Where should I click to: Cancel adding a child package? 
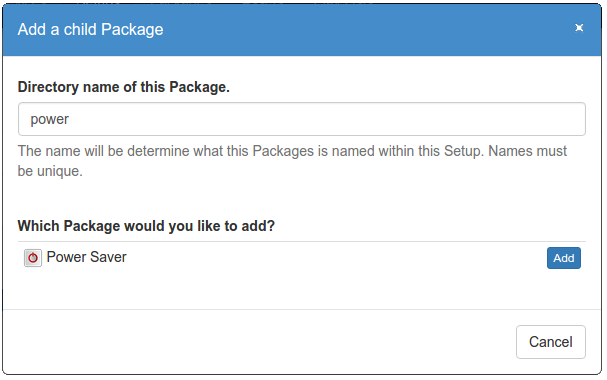550,342
